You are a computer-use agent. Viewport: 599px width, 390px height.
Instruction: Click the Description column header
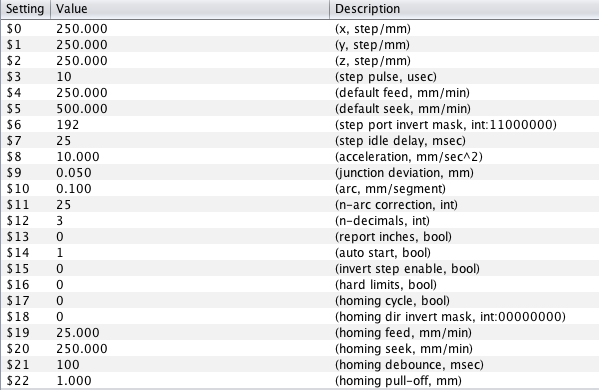(x=464, y=9)
